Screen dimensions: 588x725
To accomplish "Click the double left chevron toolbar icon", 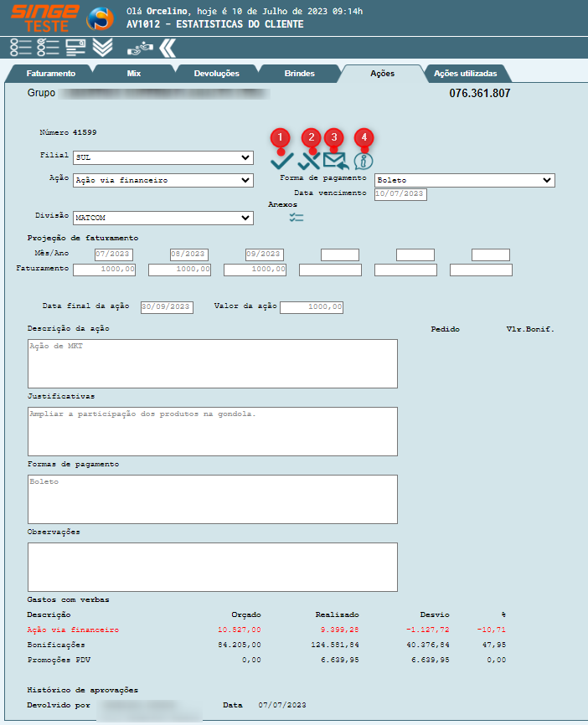I will [x=168, y=48].
